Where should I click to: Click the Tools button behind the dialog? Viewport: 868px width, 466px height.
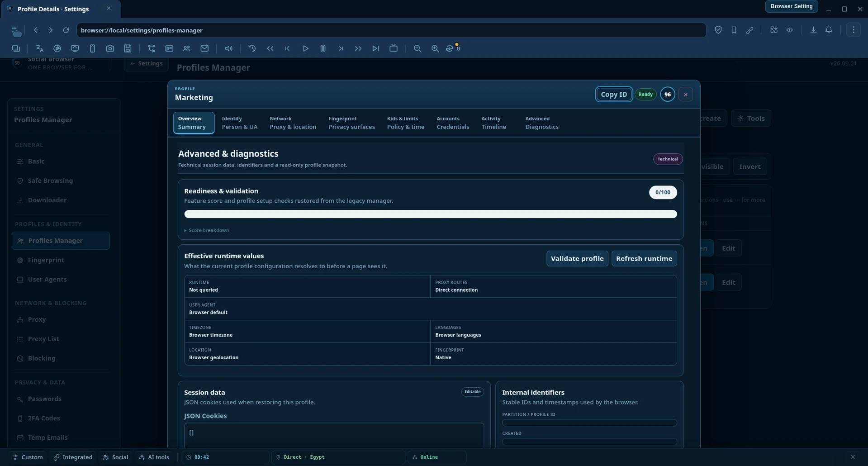pyautogui.click(x=751, y=118)
